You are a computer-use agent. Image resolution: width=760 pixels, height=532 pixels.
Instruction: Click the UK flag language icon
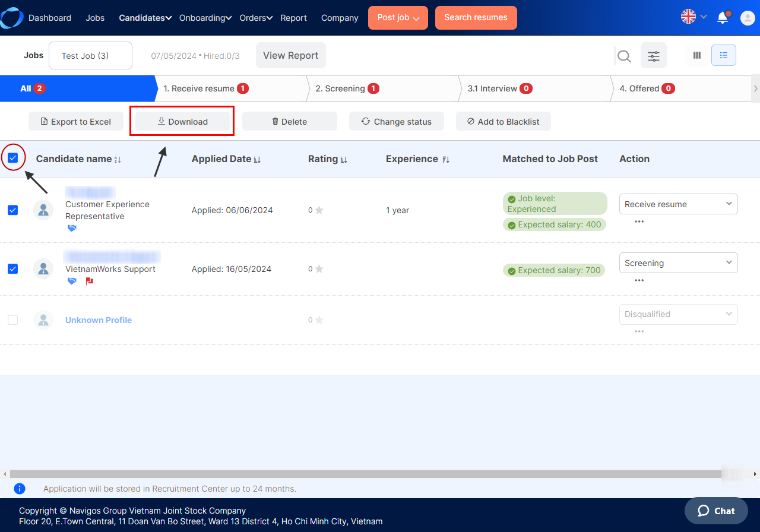(x=688, y=17)
